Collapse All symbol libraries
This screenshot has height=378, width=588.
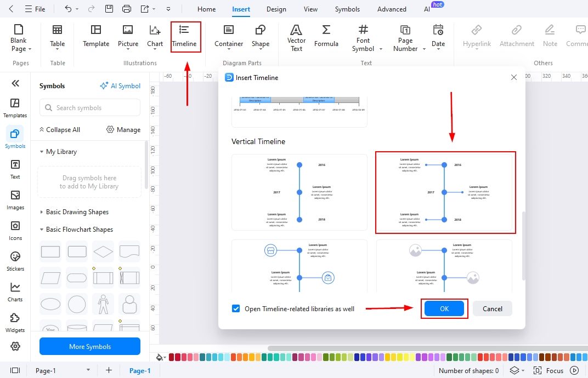[x=59, y=129]
